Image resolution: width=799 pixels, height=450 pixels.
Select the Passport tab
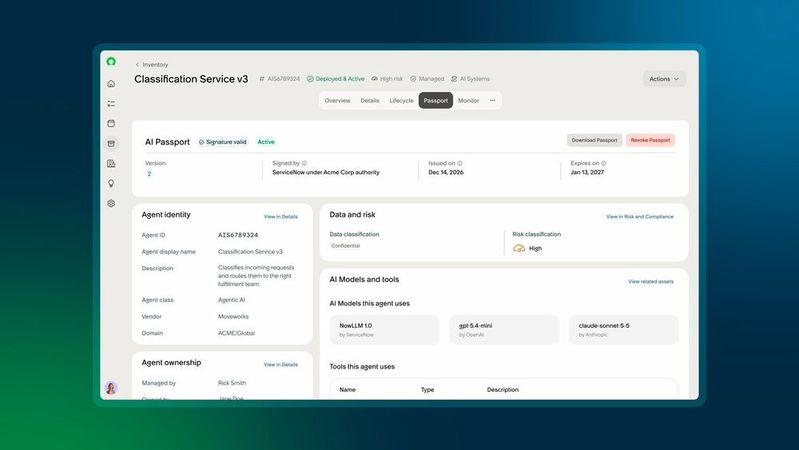click(436, 100)
